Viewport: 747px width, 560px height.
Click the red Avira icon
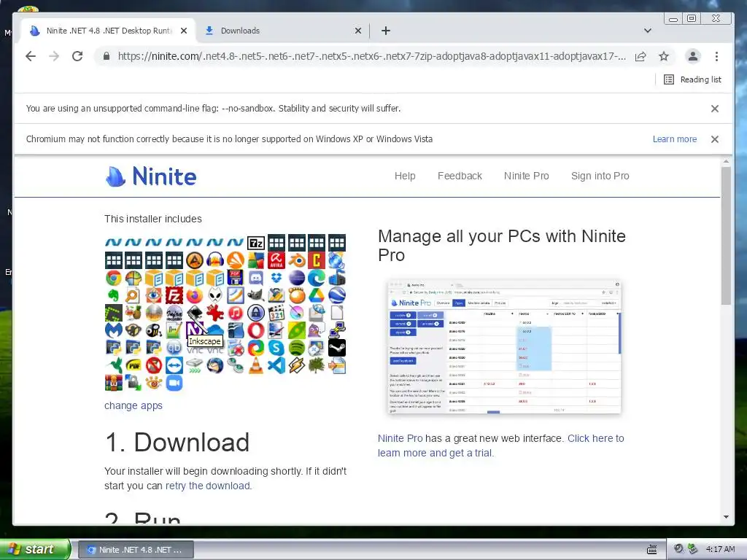point(276,260)
